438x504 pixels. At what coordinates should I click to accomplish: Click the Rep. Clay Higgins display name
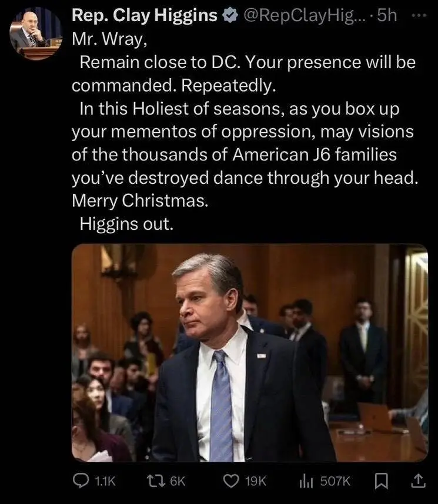coord(145,15)
